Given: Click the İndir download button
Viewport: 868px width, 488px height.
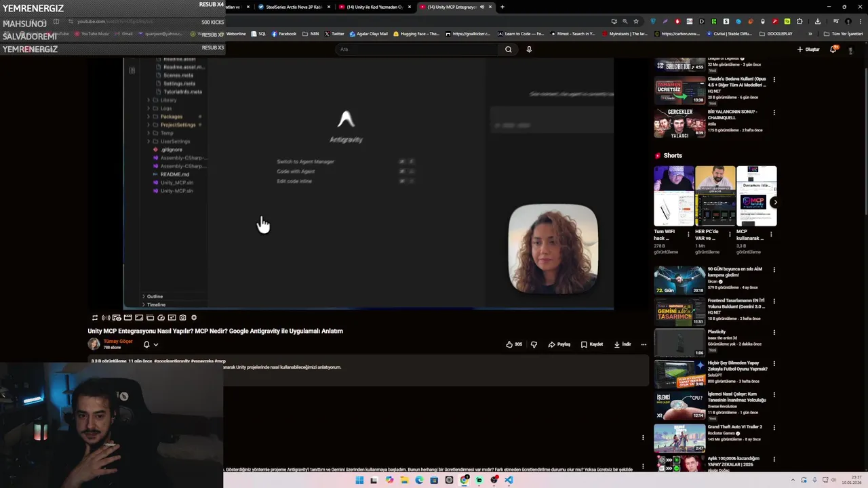Looking at the screenshot, I should 623,344.
